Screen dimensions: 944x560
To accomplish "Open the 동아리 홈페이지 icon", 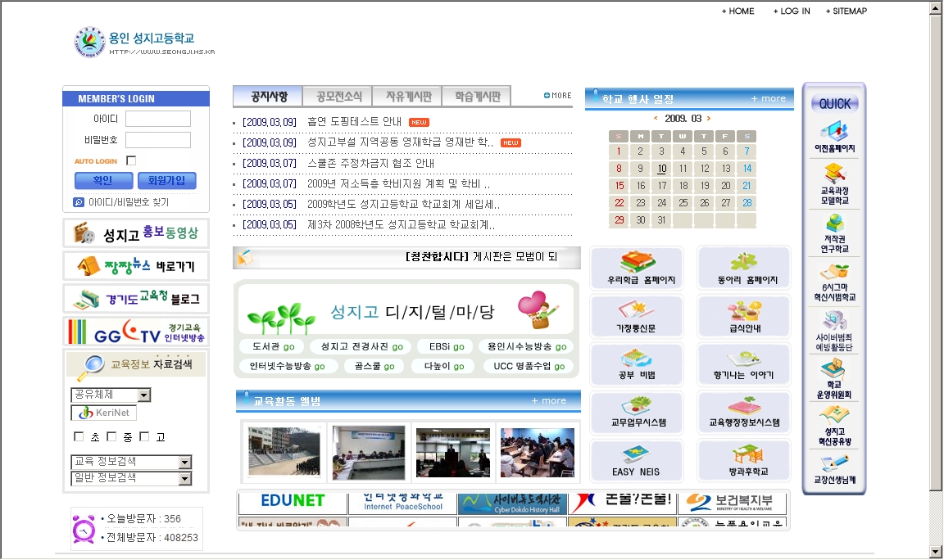I will click(743, 268).
